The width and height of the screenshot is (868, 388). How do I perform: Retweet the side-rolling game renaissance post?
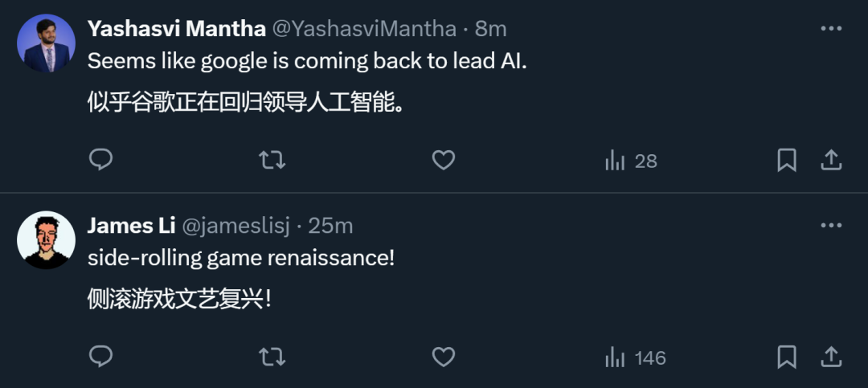272,357
